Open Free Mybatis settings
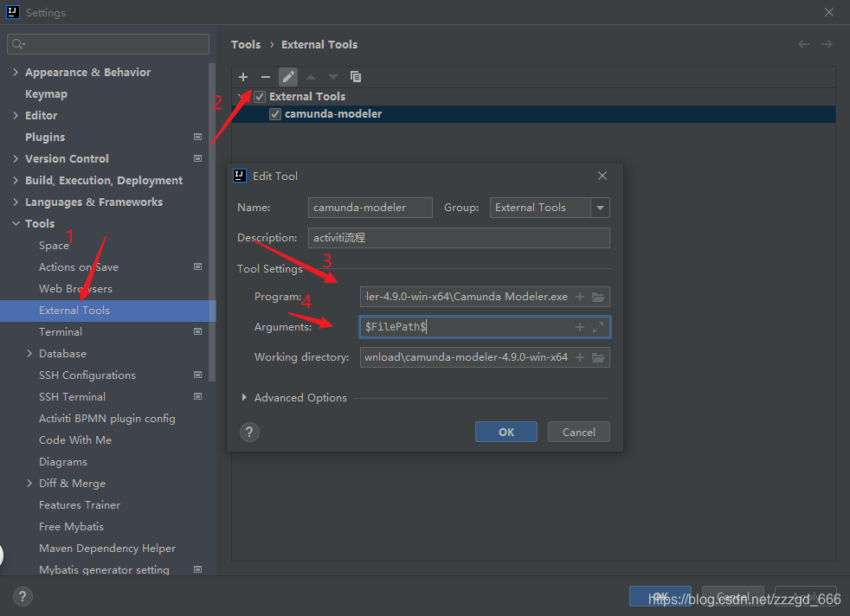This screenshot has width=850, height=616. click(x=71, y=527)
